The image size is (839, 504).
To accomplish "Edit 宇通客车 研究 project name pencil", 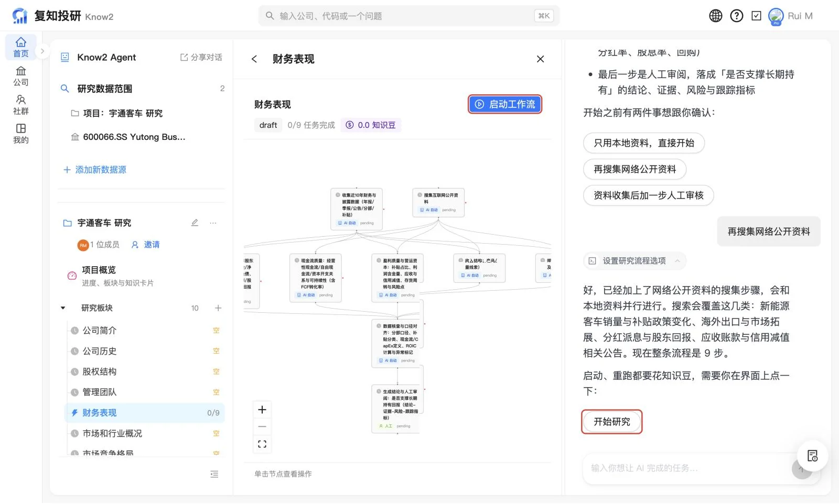I will (x=195, y=223).
